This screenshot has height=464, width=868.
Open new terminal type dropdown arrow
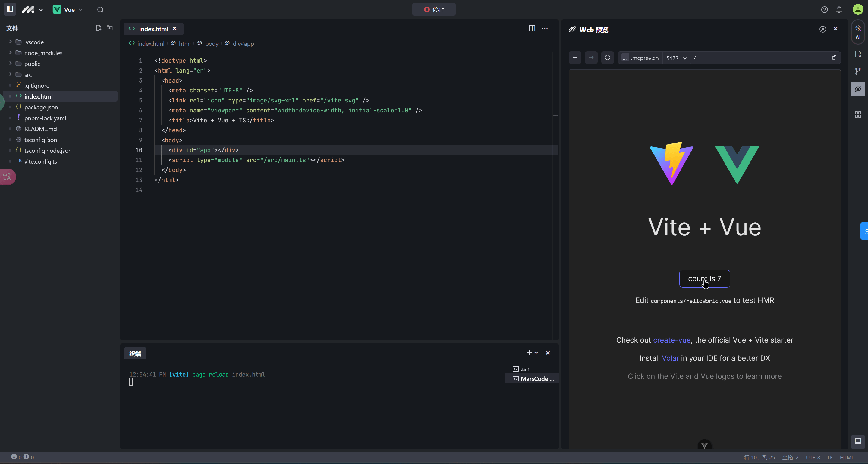[536, 353]
